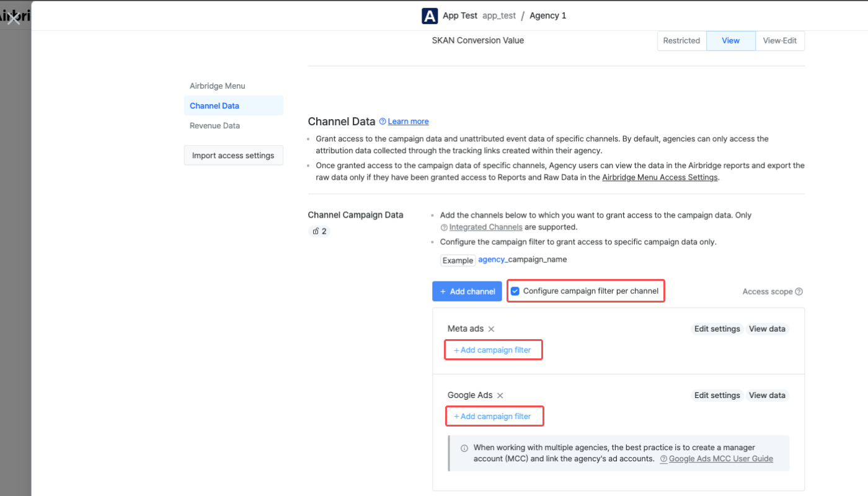Click the Add channel button
This screenshot has width=868, height=496.
pos(467,291)
